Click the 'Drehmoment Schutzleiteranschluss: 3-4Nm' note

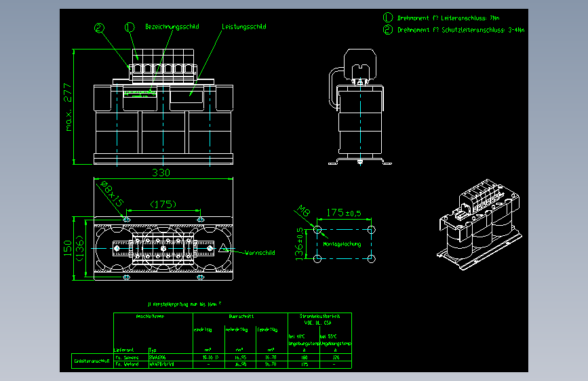click(x=461, y=30)
